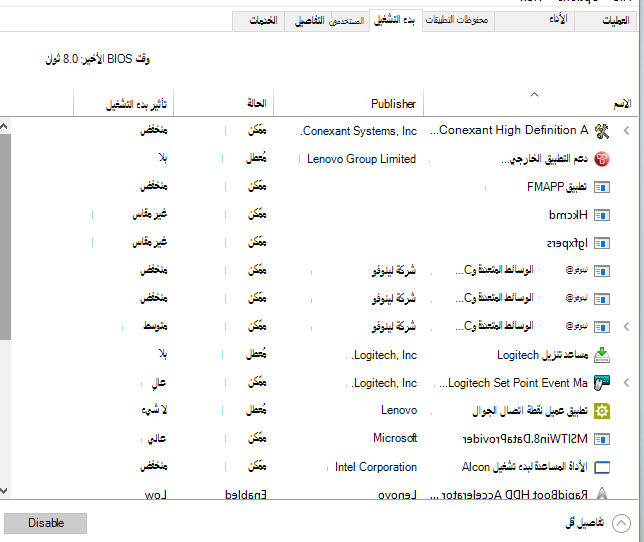
Task: Click the Lenovo Group Limited publisher cell
Action: [361, 159]
